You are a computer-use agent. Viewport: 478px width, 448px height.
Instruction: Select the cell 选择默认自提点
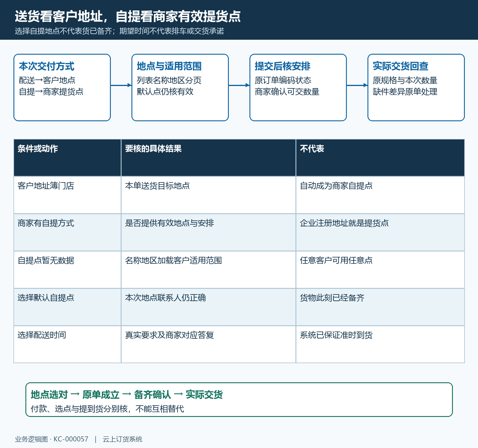pos(68,307)
